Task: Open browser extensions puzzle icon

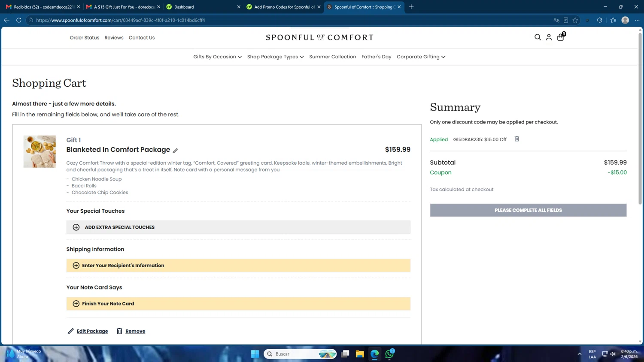Action: point(600,20)
